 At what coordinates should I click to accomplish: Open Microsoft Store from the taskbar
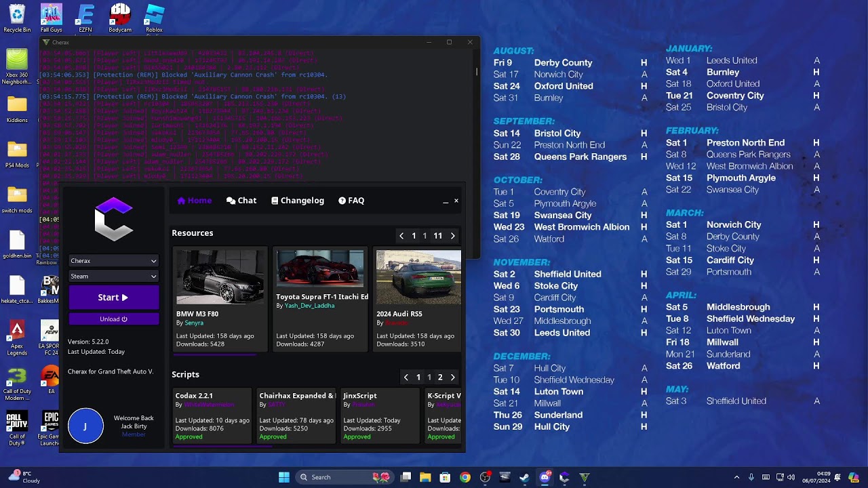pyautogui.click(x=445, y=477)
